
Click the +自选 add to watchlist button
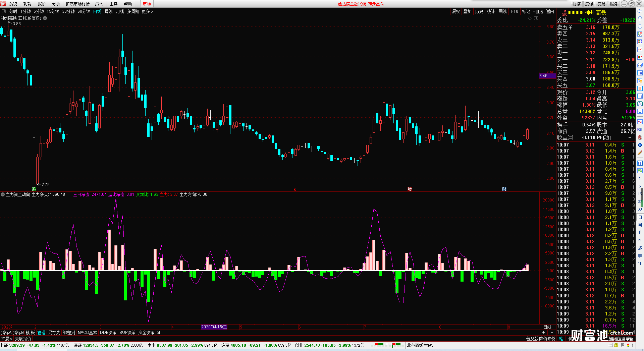pos(538,11)
